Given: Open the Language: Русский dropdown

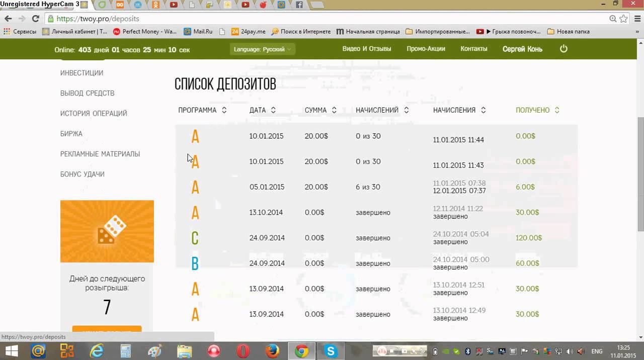Looking at the screenshot, I should pos(262,49).
